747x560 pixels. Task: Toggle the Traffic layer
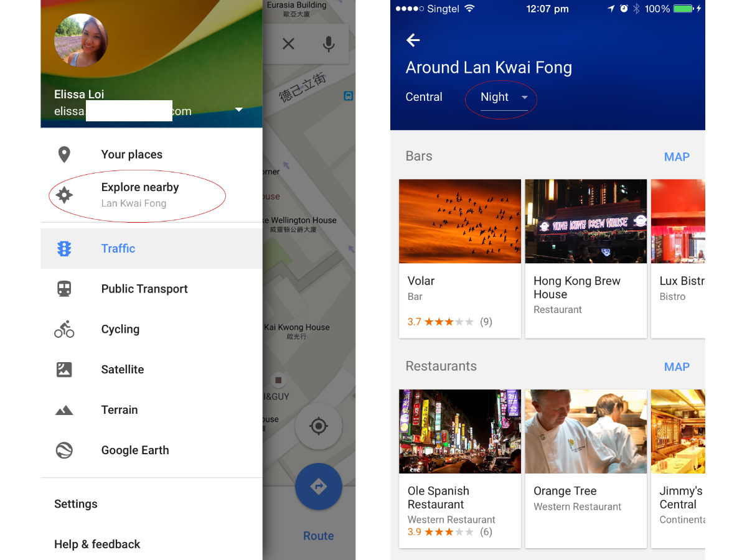(x=151, y=249)
